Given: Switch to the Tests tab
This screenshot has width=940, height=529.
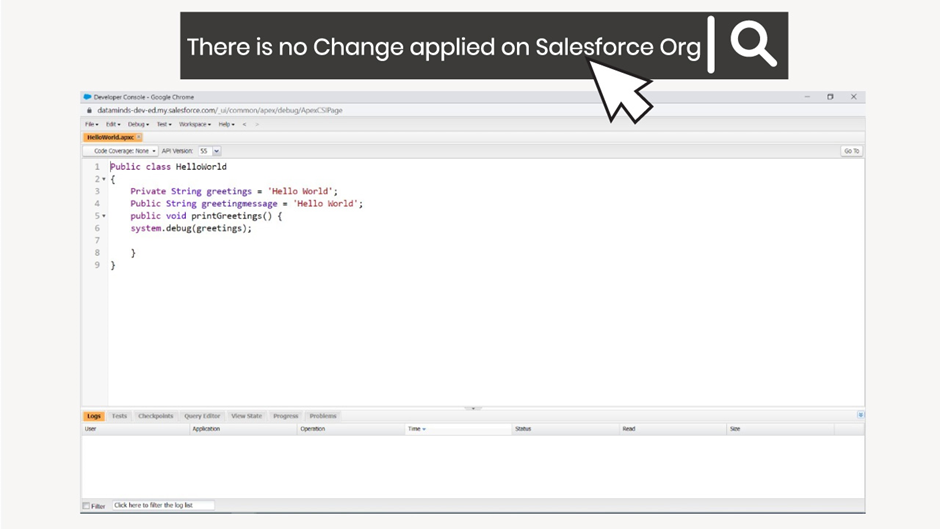Looking at the screenshot, I should [119, 416].
